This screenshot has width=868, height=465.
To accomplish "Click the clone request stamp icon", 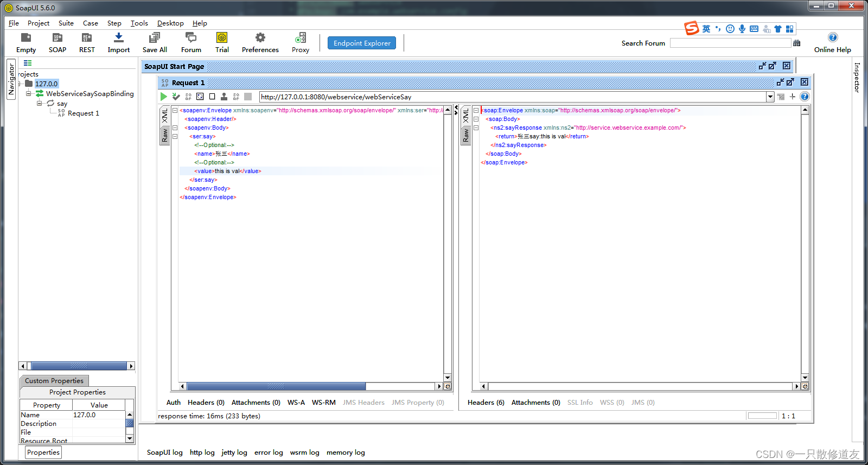I will pyautogui.click(x=224, y=97).
